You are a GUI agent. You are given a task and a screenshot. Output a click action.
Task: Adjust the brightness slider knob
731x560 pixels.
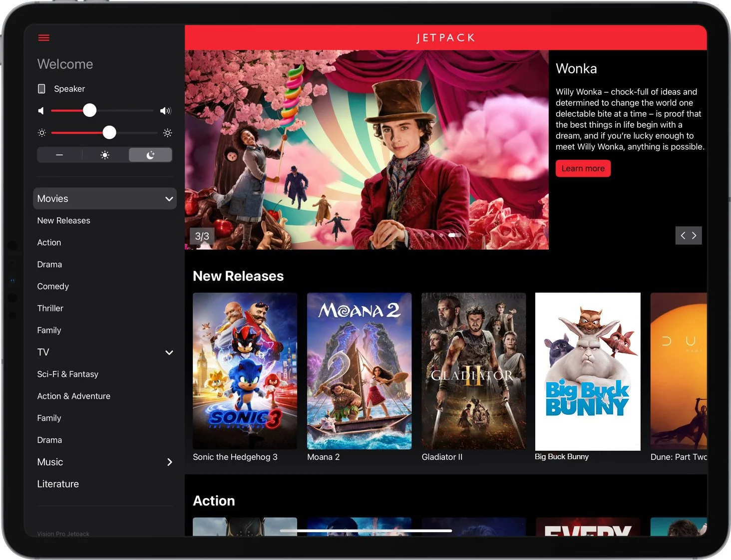click(109, 132)
